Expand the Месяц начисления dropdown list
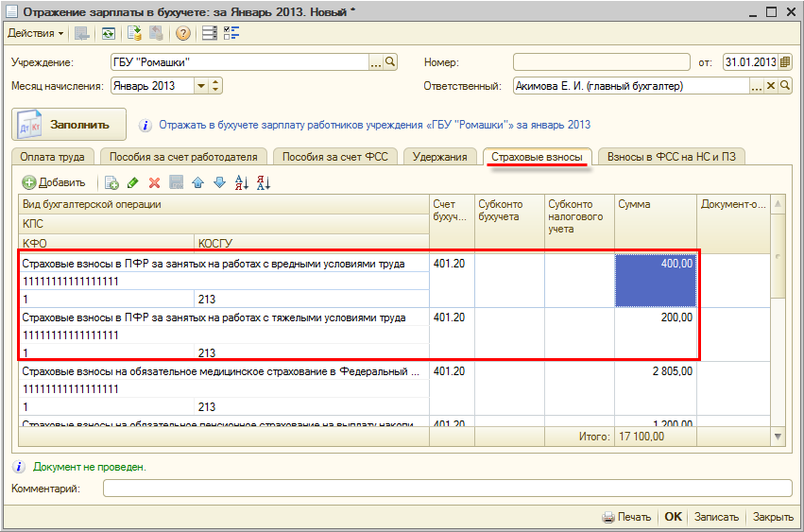 [200, 86]
